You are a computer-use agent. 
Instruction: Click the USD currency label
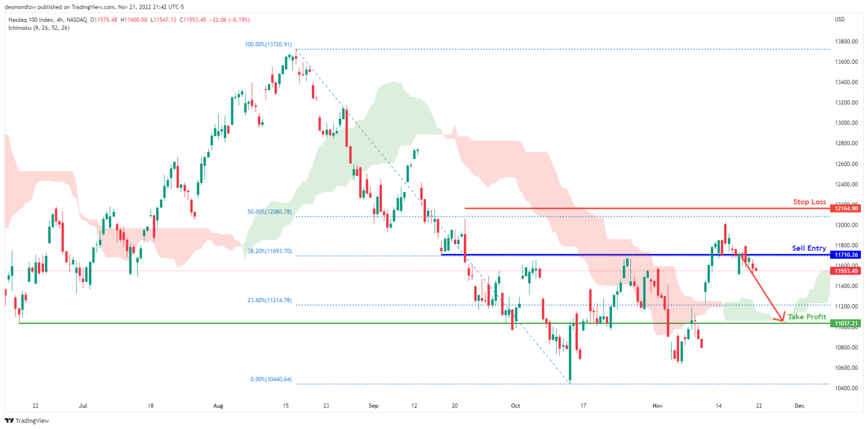coord(839,20)
